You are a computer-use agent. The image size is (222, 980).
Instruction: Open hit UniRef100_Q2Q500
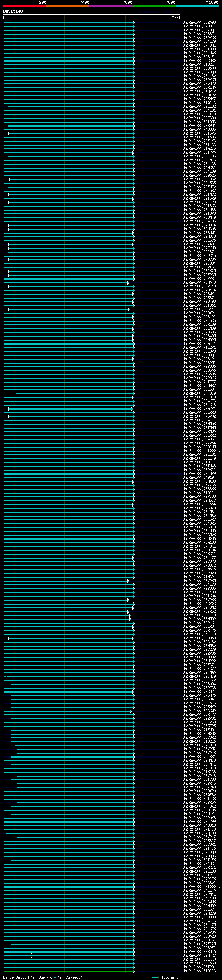coord(199,68)
